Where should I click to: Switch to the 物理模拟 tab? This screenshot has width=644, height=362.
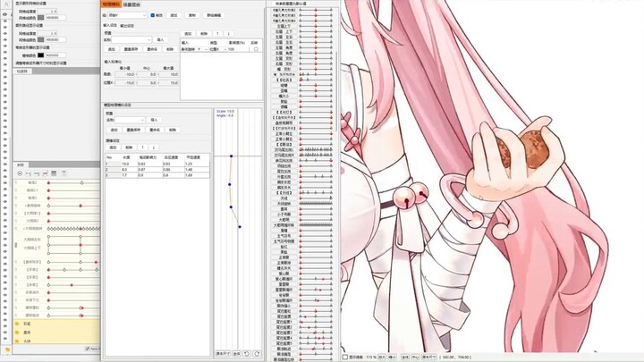(x=111, y=4)
